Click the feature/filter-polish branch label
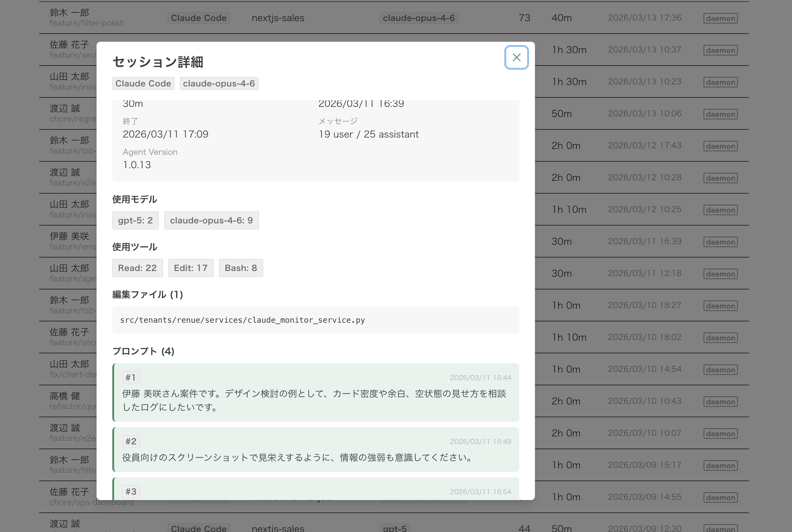 tap(86, 23)
